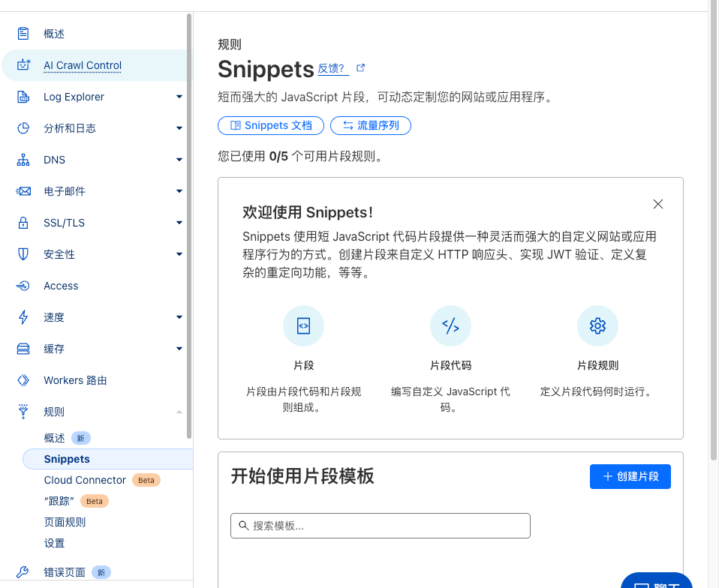
Task: Click the 片段规则 gear icon
Action: (597, 325)
